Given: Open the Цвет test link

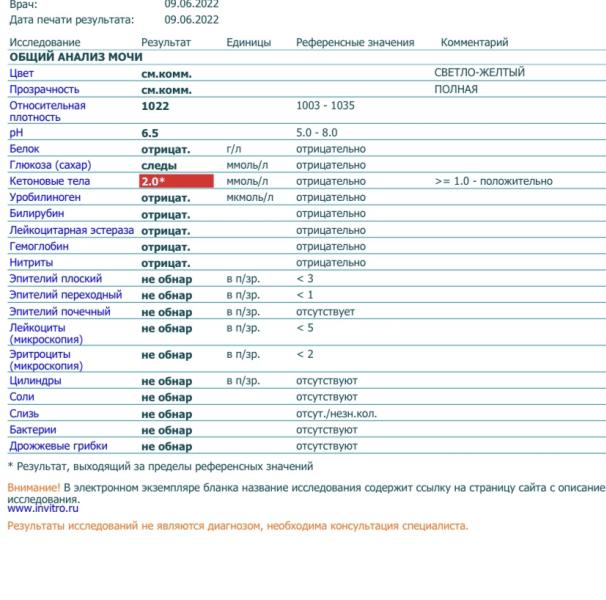Looking at the screenshot, I should pyautogui.click(x=22, y=73).
